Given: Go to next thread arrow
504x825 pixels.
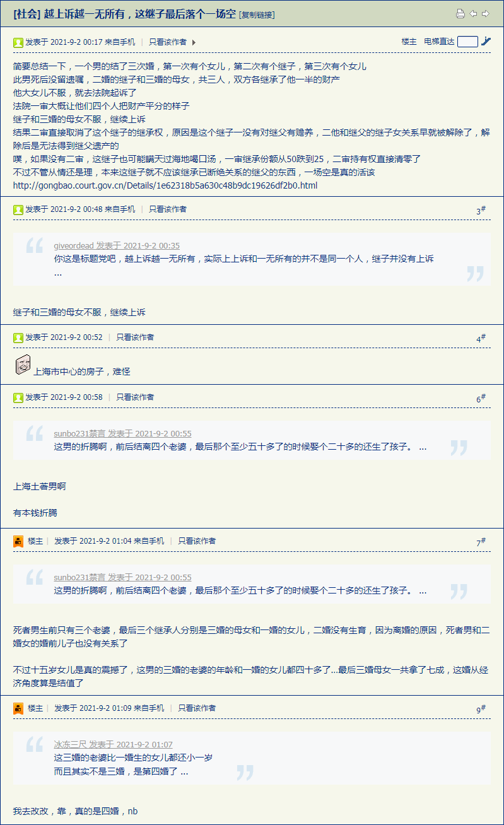Looking at the screenshot, I should pyautogui.click(x=485, y=14).
